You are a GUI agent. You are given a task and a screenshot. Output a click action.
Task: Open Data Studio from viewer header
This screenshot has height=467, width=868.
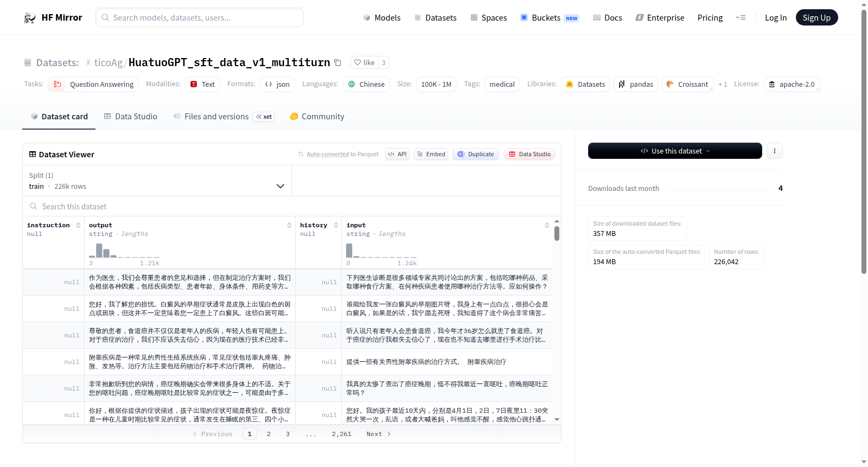[x=529, y=154]
